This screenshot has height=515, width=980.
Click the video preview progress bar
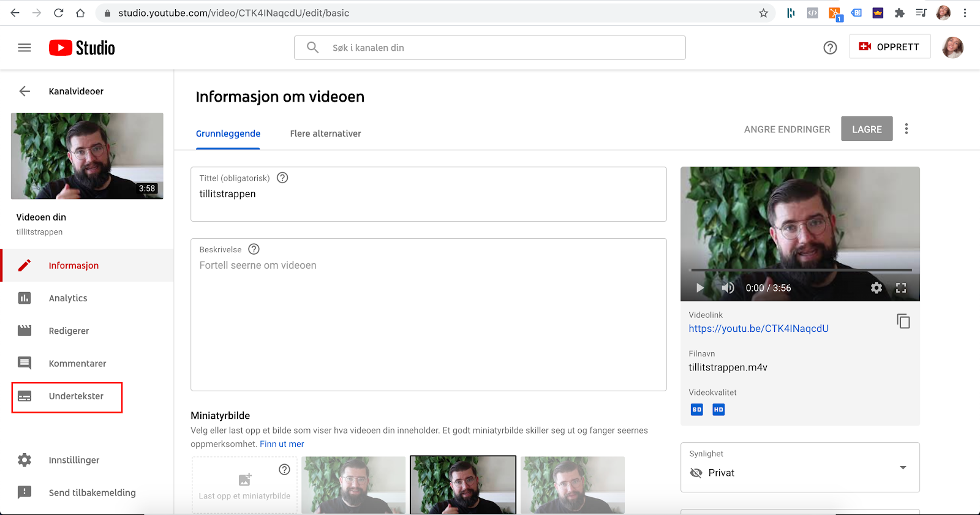(x=801, y=269)
